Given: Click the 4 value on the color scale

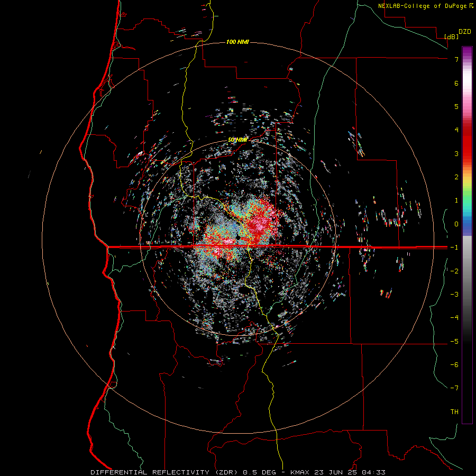Looking at the screenshot, I should (456, 130).
